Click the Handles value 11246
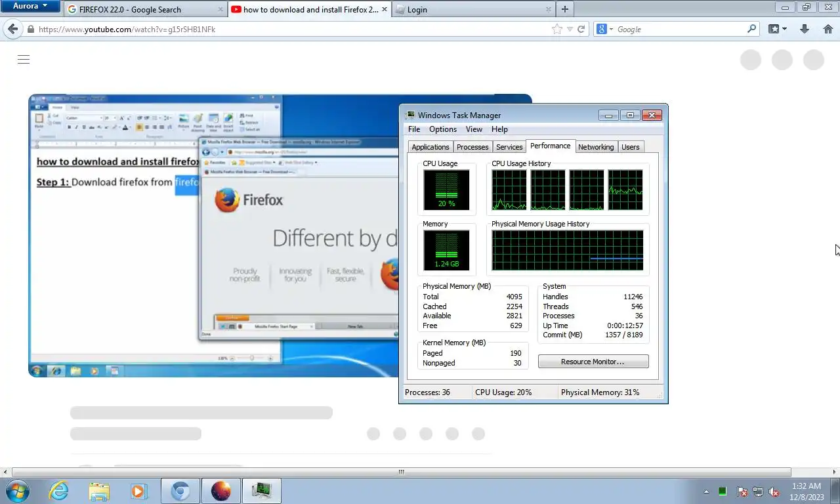The image size is (840, 504). pyautogui.click(x=633, y=297)
